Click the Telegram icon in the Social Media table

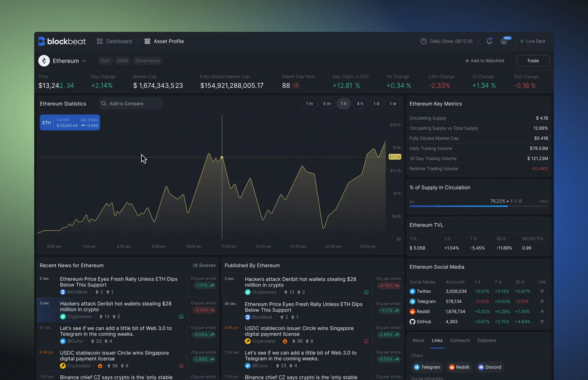tap(412, 302)
